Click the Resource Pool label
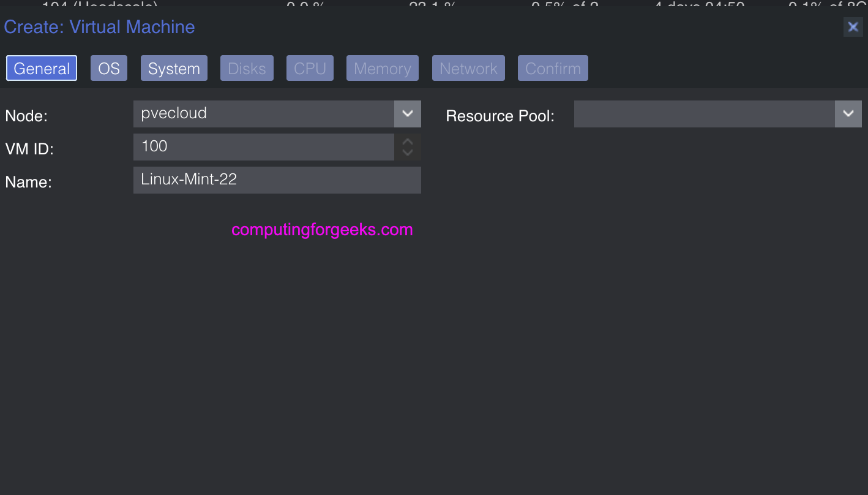 (500, 116)
